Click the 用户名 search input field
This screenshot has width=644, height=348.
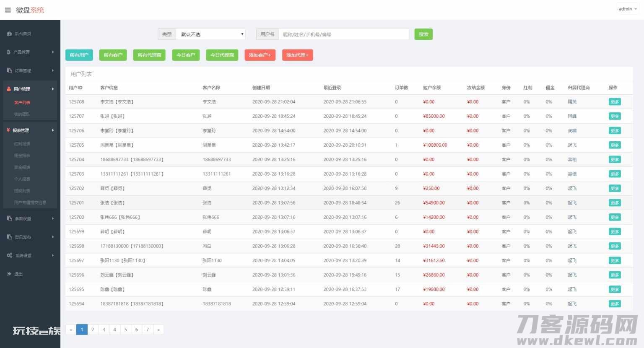point(344,34)
